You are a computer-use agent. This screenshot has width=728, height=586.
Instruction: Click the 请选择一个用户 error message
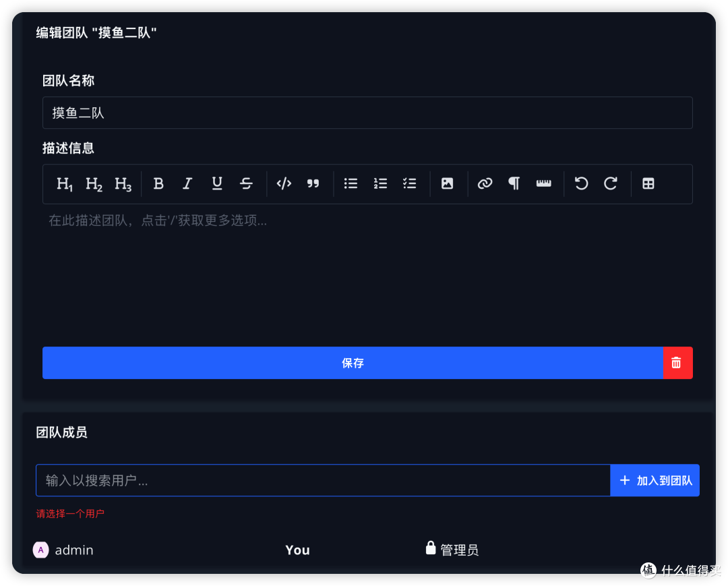pyautogui.click(x=70, y=514)
